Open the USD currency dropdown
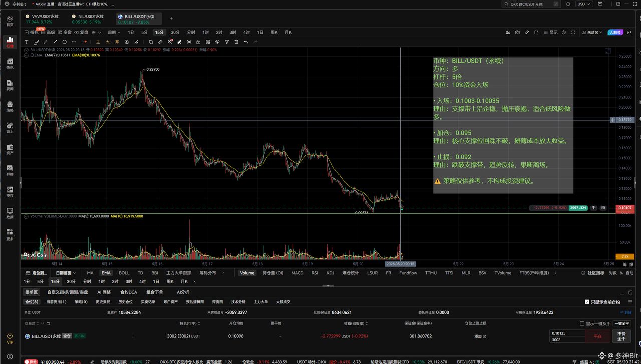Screen dimensions: 641x364 tap(583, 4)
